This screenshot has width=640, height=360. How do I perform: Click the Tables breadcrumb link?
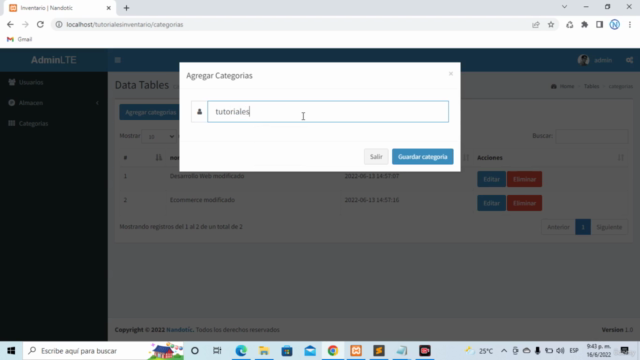(591, 86)
